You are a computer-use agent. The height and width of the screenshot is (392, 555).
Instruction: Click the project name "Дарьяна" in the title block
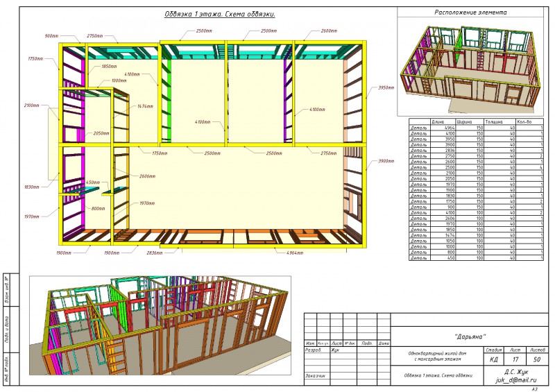[x=470, y=336]
